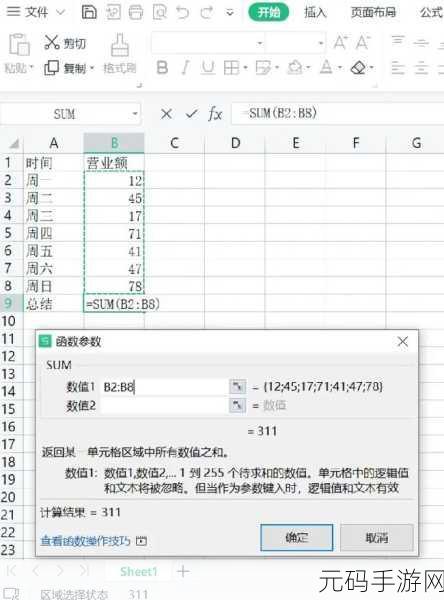Click cell B5 with value 71

(x=114, y=233)
